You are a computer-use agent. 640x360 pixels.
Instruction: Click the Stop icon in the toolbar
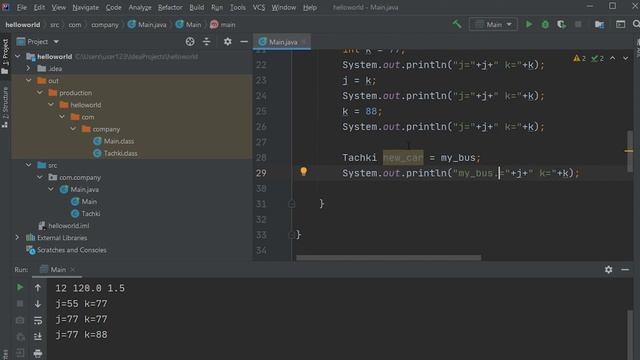tap(578, 24)
